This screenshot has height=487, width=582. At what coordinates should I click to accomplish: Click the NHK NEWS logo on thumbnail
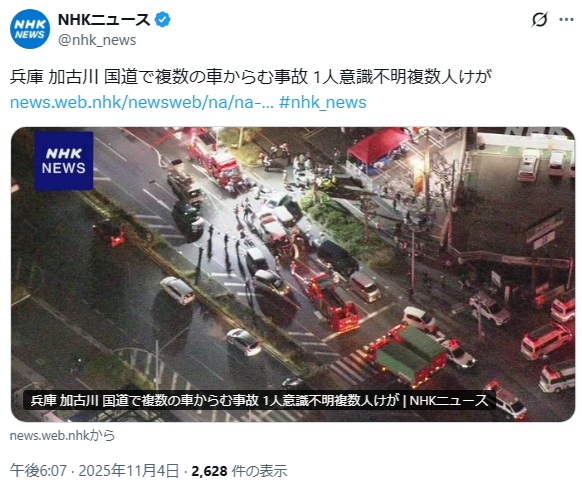(x=63, y=161)
